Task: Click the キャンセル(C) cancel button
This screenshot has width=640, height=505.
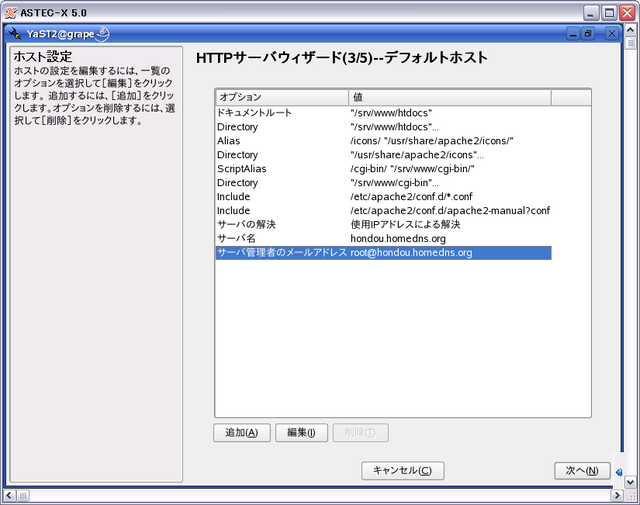Action: pos(402,471)
